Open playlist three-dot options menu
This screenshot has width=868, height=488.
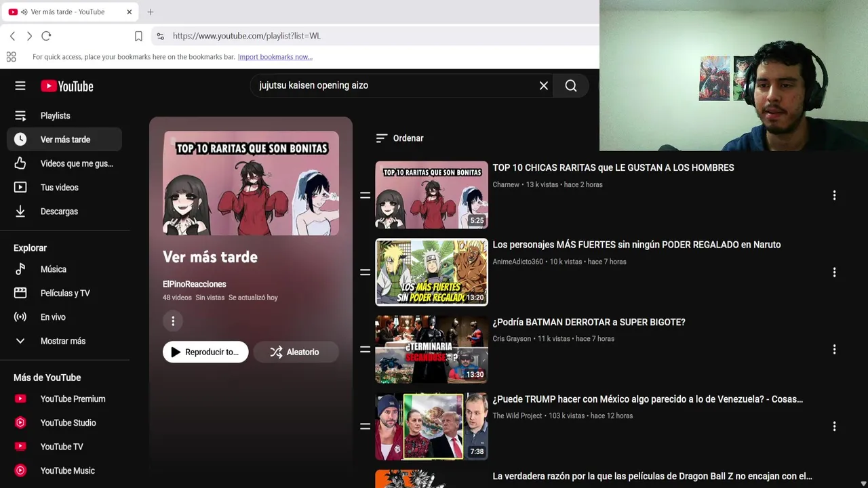coord(173,321)
